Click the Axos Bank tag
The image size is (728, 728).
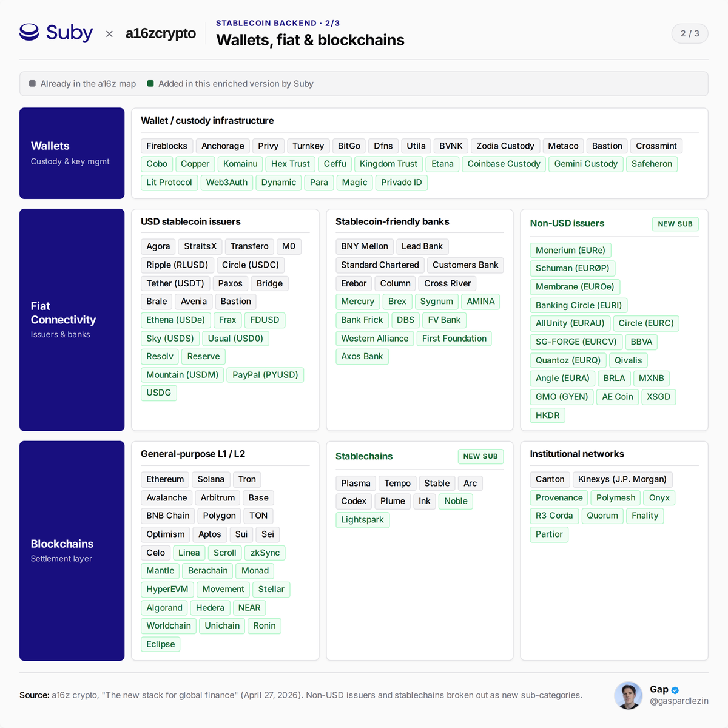(x=362, y=356)
